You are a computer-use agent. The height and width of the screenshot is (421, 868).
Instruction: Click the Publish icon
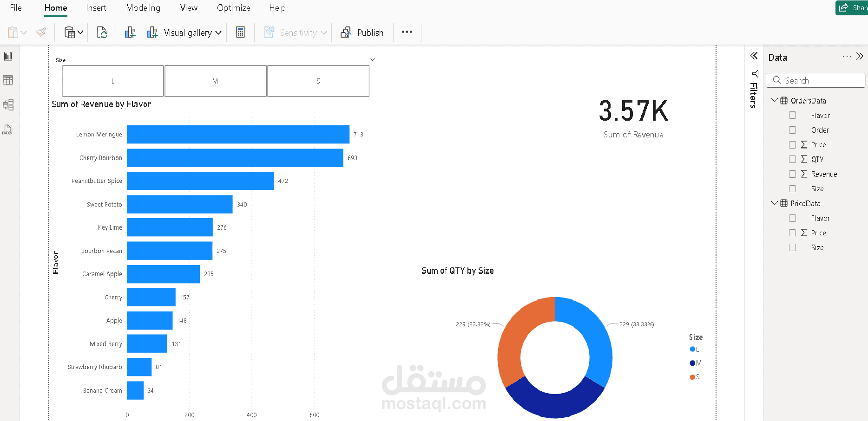tap(346, 32)
